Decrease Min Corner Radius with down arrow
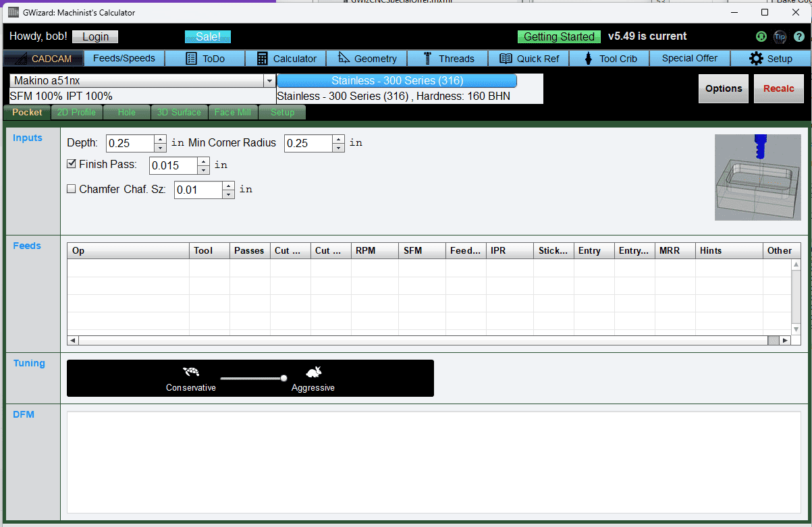The width and height of the screenshot is (812, 527). point(338,147)
